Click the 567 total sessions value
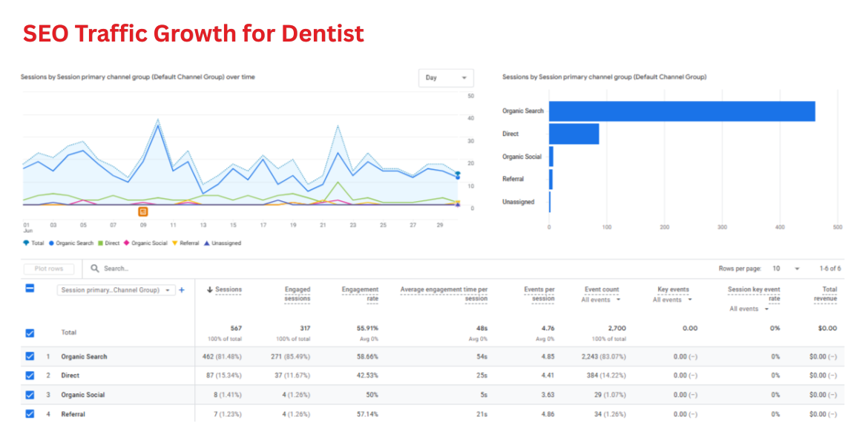 237,328
